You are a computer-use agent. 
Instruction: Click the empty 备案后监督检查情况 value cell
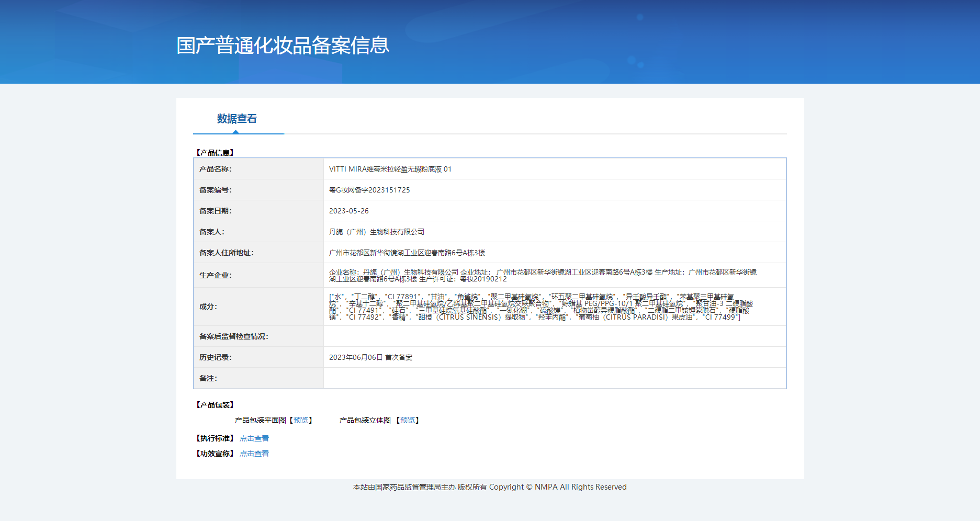[x=554, y=336]
